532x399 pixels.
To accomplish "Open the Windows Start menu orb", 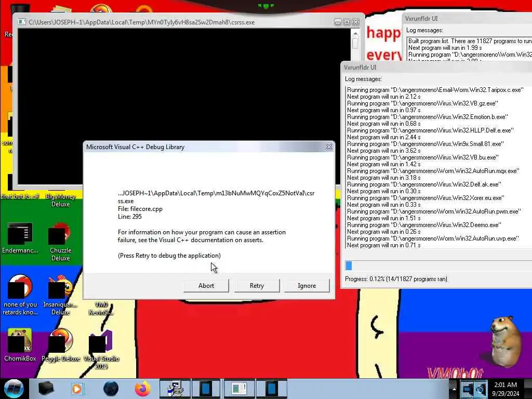I will [14, 389].
